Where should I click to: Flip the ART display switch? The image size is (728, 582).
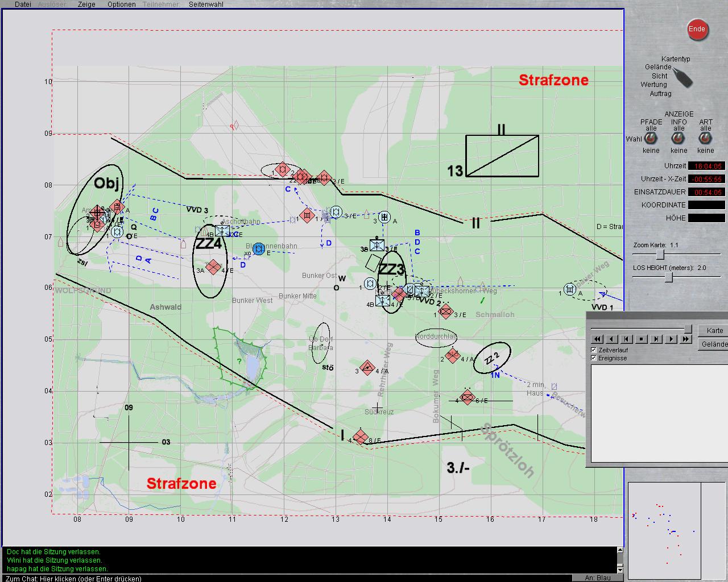706,139
